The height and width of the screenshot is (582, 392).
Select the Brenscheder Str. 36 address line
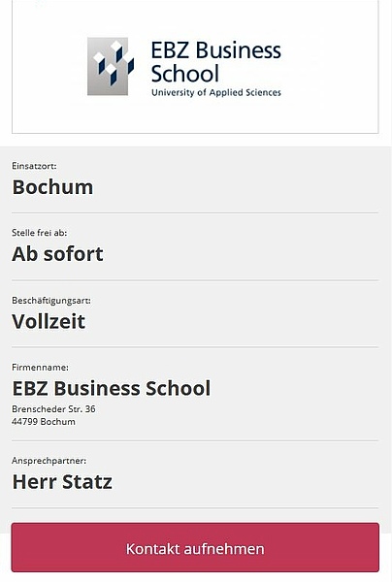[x=53, y=408]
